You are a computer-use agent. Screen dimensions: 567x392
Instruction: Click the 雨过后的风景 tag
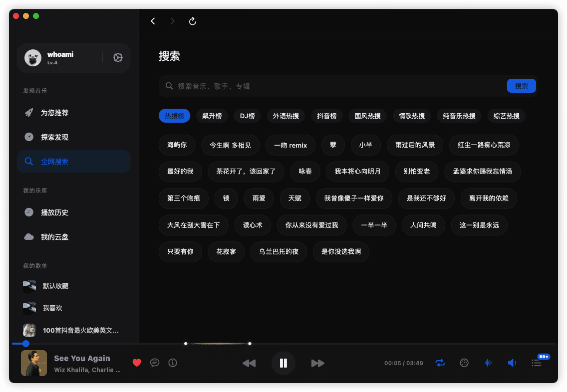415,145
